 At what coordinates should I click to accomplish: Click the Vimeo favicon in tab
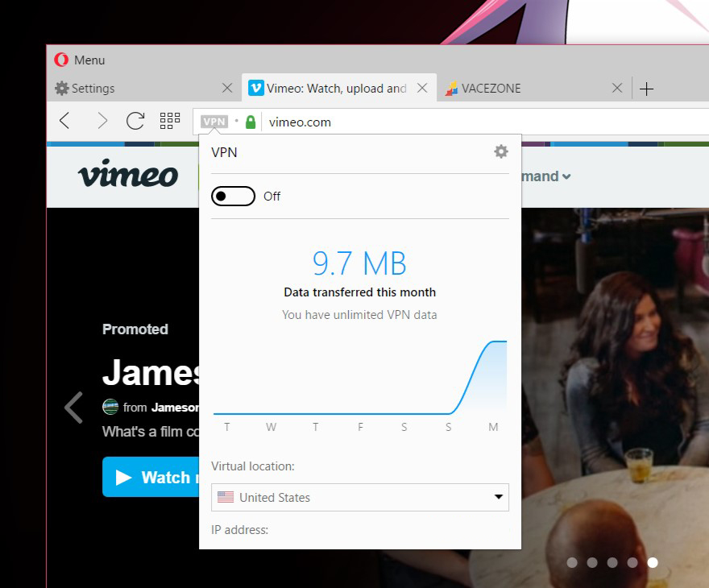256,88
